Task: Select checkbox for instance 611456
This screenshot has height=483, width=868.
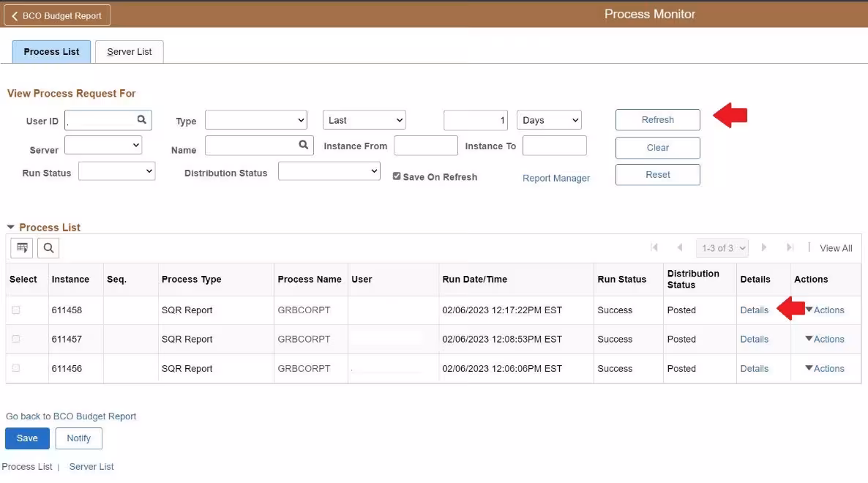Action: [x=16, y=369]
